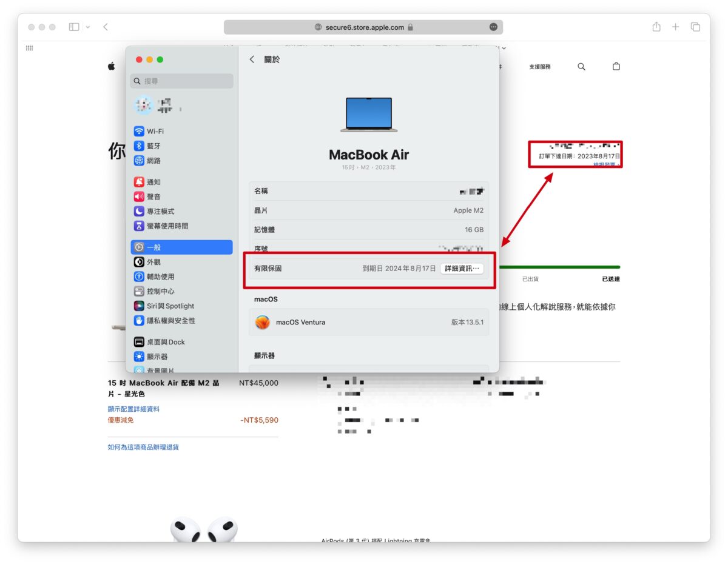This screenshot has width=728, height=564.
Task: Open 聲音 sound settings
Action: (x=181, y=196)
